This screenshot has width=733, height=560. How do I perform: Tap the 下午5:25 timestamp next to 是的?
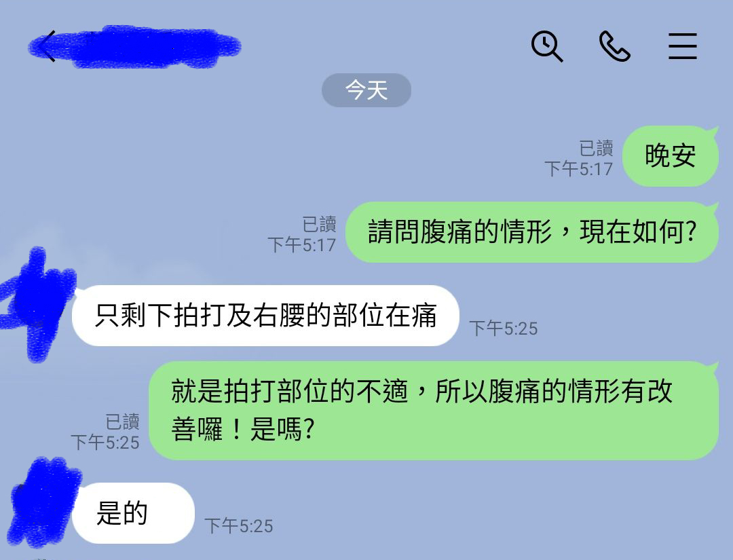[238, 526]
